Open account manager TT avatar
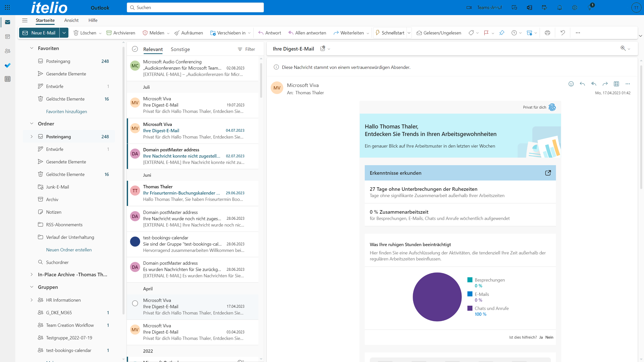644x362 pixels. (x=636, y=8)
